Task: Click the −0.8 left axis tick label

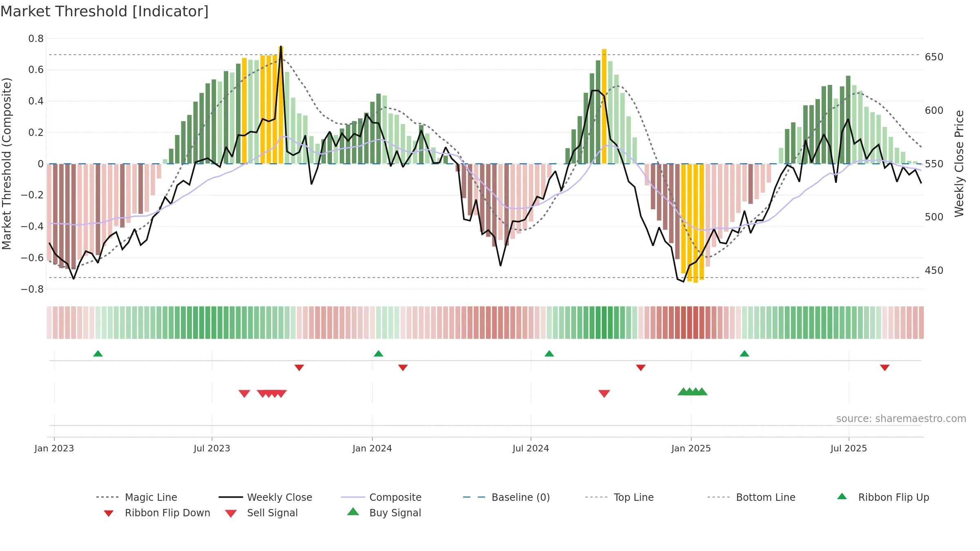Action: 32,289
